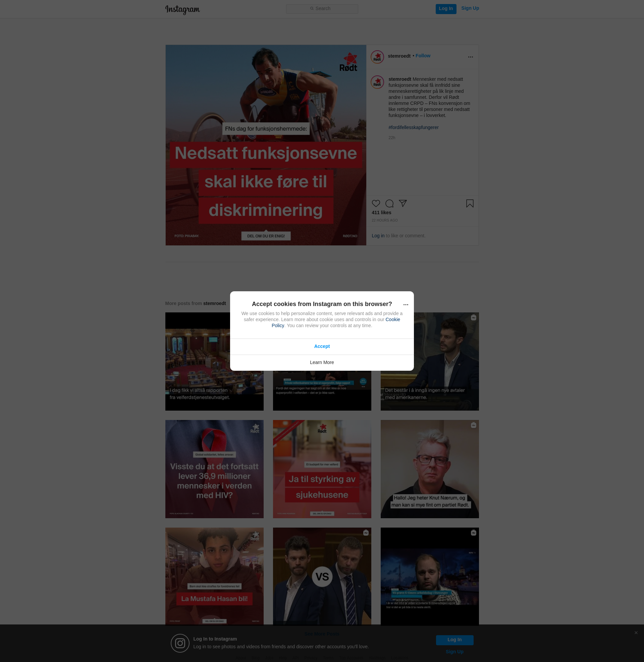Screen dimensions: 644x662
Task: Click the 22h timestamp under the caption
Action: point(392,138)
